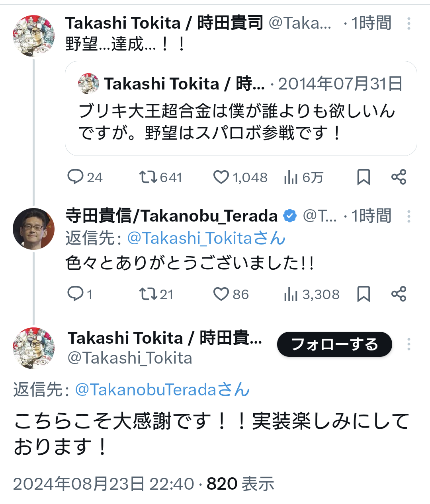This screenshot has width=430, height=504.
Task: Open the @TakanobuTeradaさん mention link
Action: click(162, 389)
